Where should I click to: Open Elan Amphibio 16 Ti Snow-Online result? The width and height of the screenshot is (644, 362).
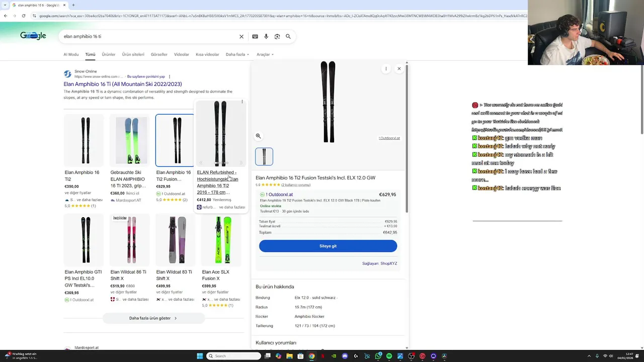(x=123, y=84)
